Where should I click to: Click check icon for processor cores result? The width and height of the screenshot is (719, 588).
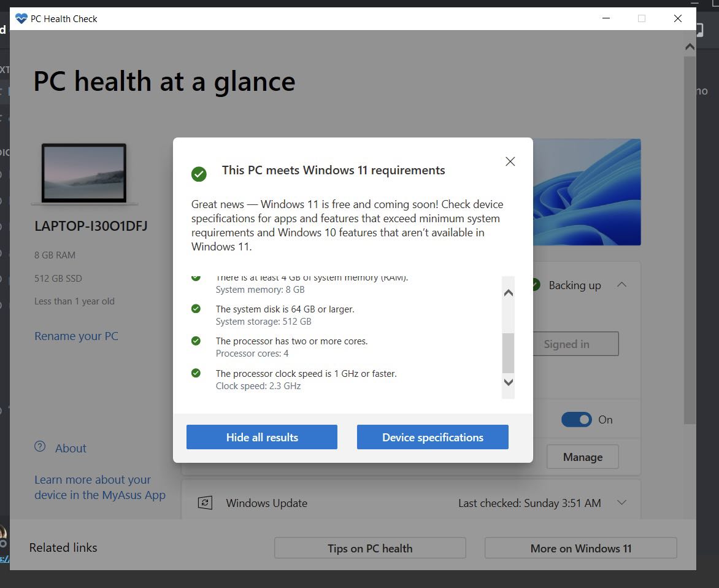click(x=196, y=341)
